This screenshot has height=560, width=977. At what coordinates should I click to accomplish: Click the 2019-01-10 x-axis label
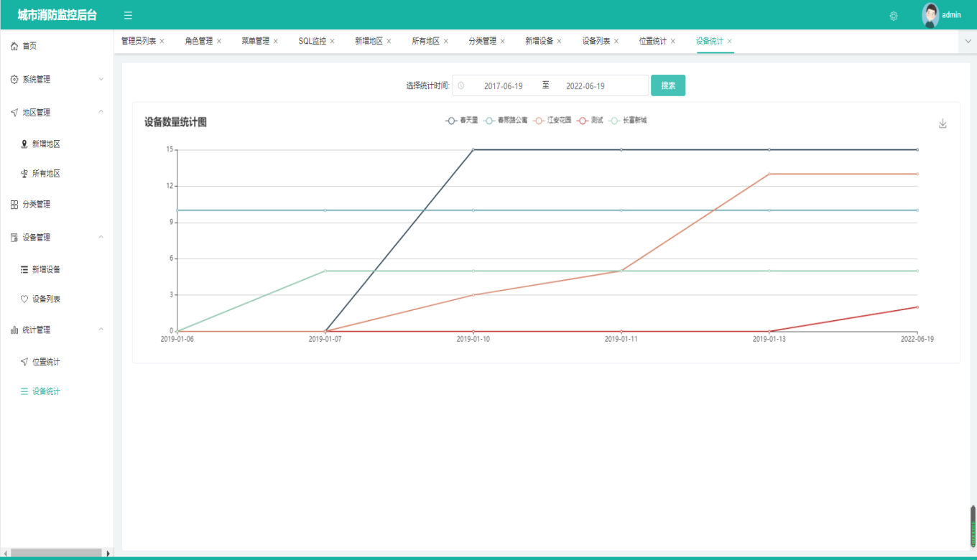473,339
